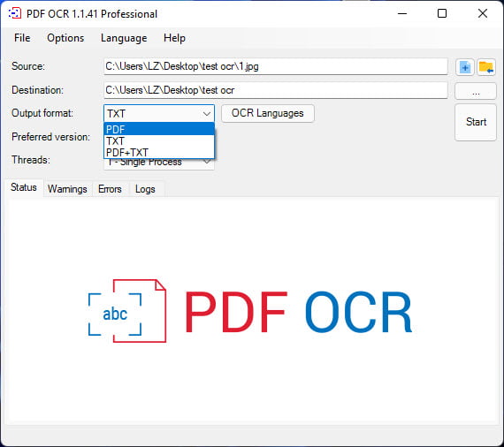This screenshot has width=504, height=447.
Task: Collapse the Output format dropdown showing TXT
Action: pos(159,113)
